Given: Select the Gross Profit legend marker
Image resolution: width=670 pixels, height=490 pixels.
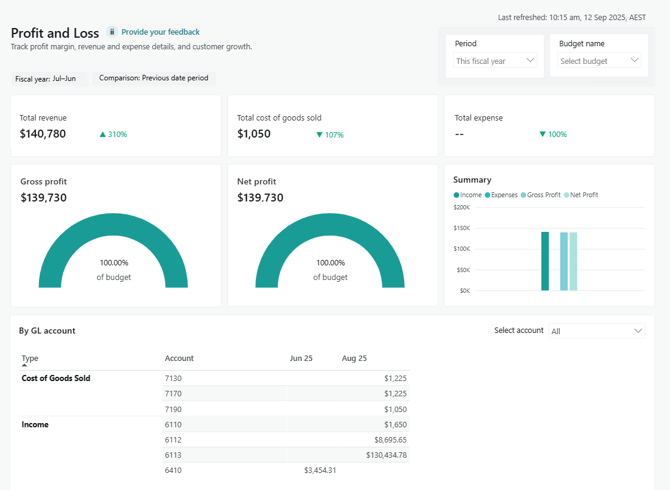Looking at the screenshot, I should (524, 195).
